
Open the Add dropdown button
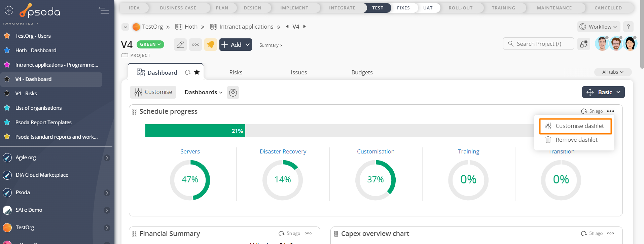pos(236,44)
